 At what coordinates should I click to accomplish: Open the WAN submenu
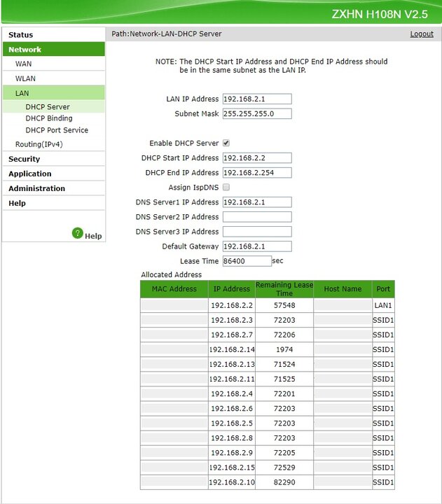[54, 64]
